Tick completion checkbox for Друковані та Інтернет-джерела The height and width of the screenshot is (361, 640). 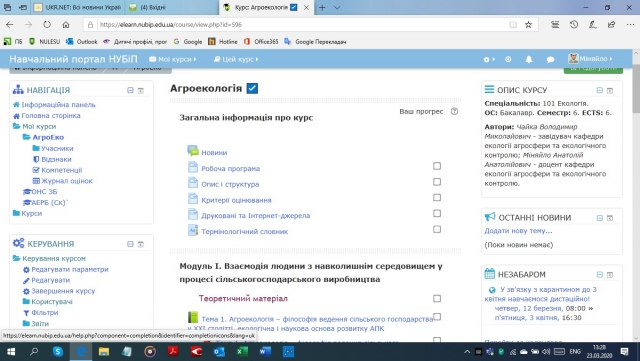click(x=437, y=213)
